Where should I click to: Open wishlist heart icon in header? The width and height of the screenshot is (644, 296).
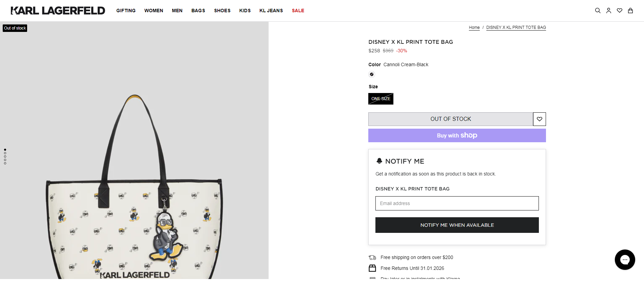(620, 11)
